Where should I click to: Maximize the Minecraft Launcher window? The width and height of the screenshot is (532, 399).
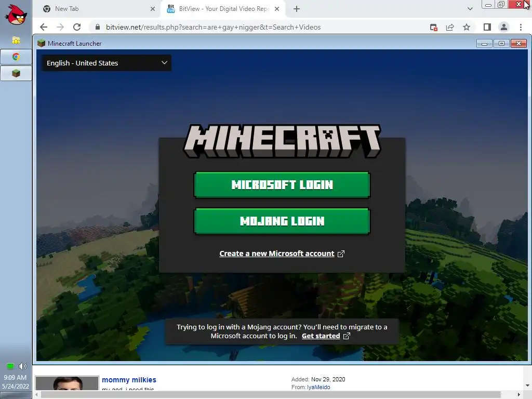coord(501,44)
